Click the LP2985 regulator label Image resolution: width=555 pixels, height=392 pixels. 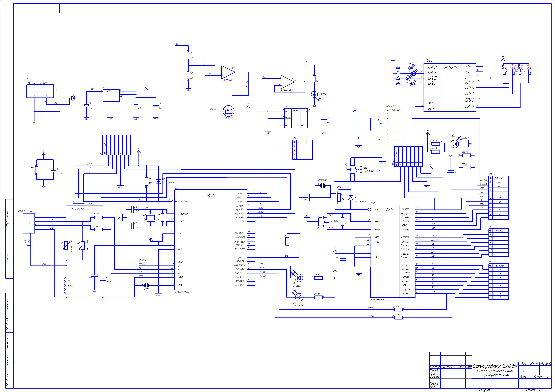[296, 110]
